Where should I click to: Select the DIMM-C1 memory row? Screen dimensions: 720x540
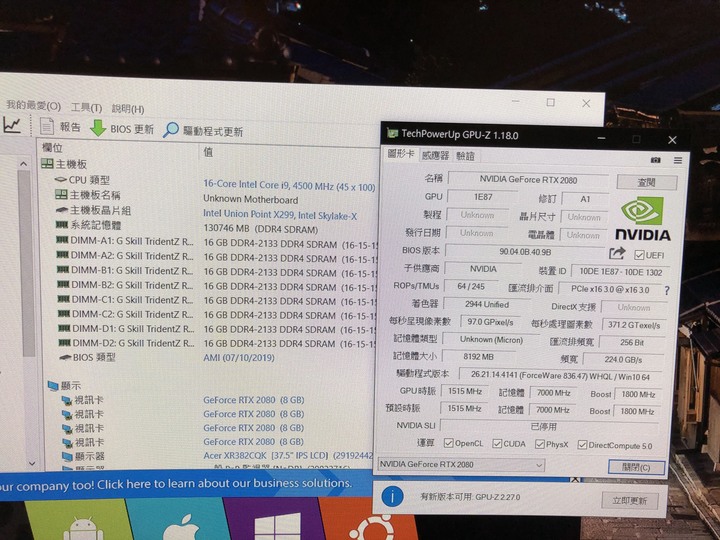point(127,299)
